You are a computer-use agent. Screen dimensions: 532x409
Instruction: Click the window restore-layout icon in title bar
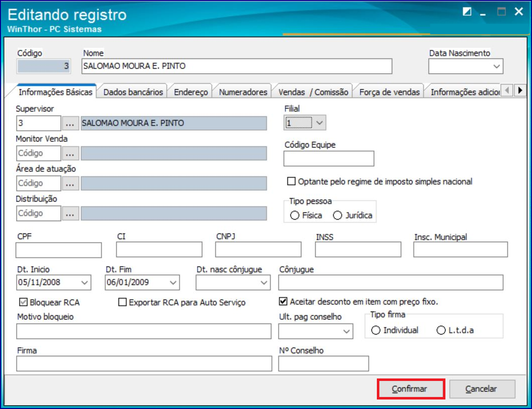click(467, 12)
